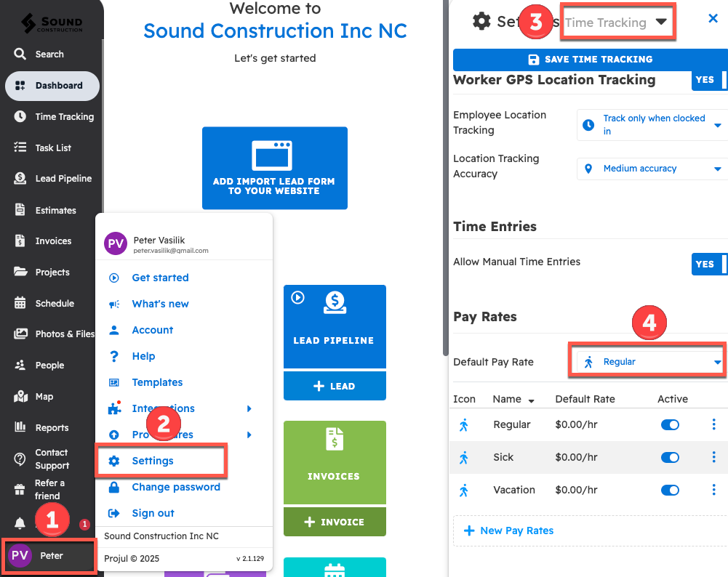This screenshot has height=577, width=728.
Task: Toggle the Regular pay rate active switch
Action: point(669,424)
